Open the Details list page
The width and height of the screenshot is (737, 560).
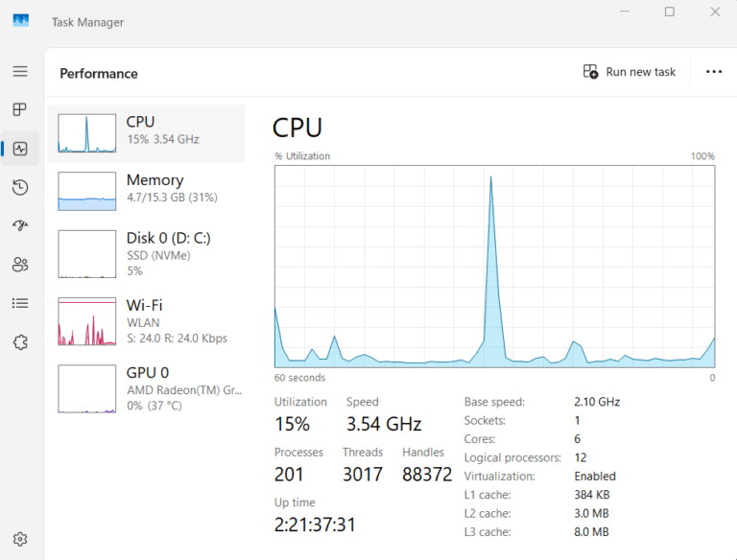(20, 303)
